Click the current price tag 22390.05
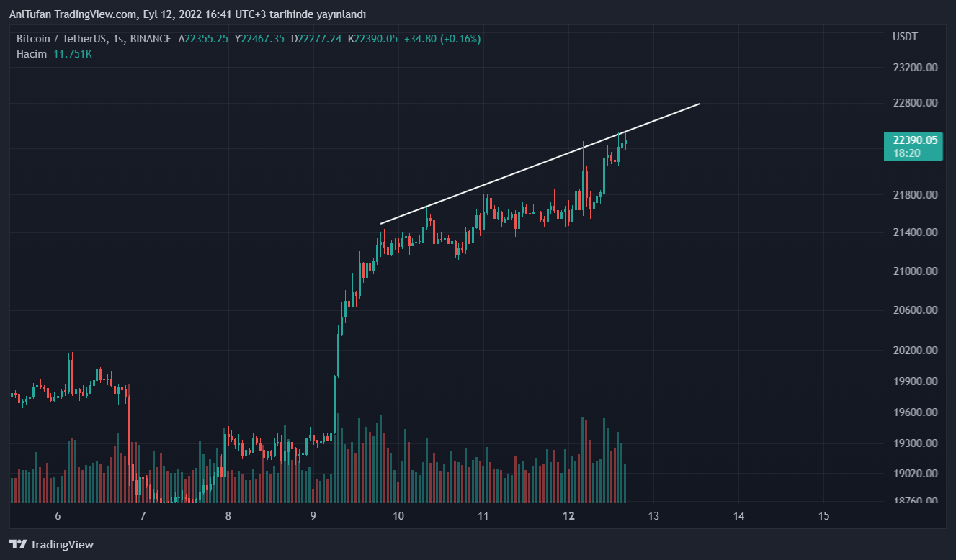Viewport: 956px width, 560px height. (914, 140)
